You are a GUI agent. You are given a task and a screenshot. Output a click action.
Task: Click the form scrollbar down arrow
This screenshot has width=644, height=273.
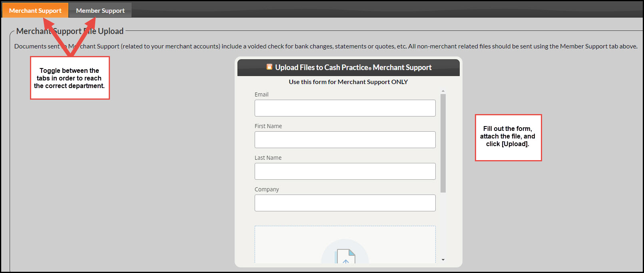click(443, 260)
